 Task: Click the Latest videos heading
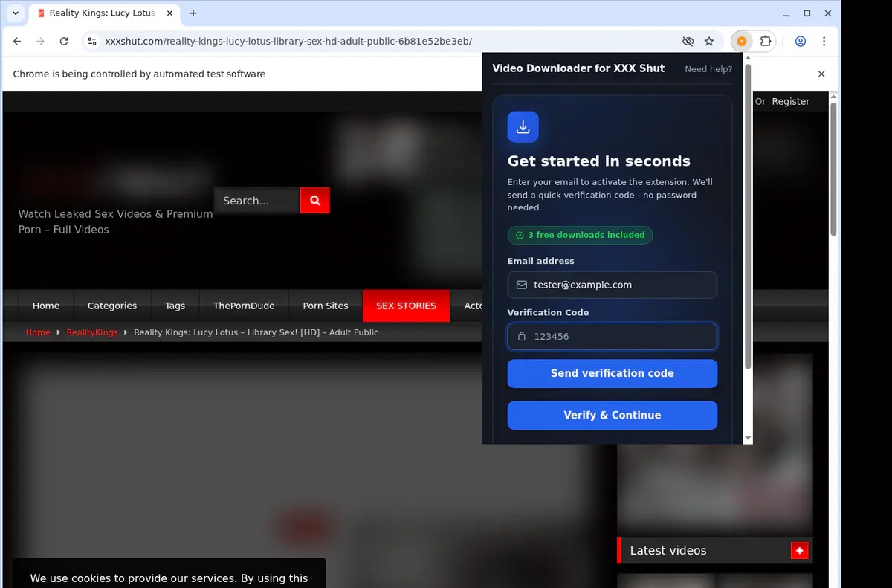(668, 551)
